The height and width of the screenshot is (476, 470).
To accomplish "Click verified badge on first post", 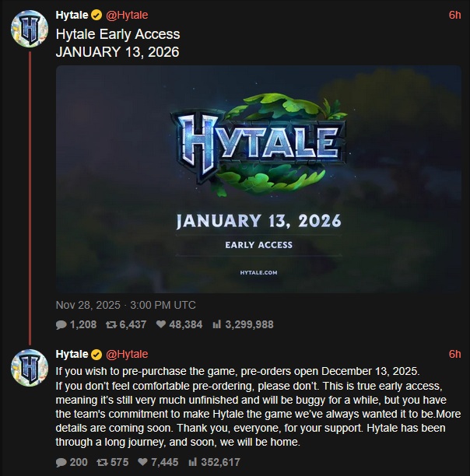I will click(x=96, y=16).
